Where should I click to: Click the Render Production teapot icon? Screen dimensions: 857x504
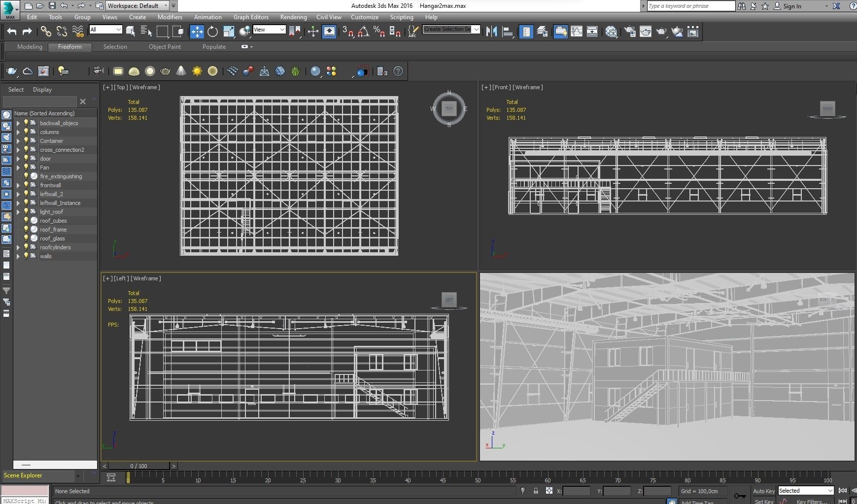click(x=661, y=32)
